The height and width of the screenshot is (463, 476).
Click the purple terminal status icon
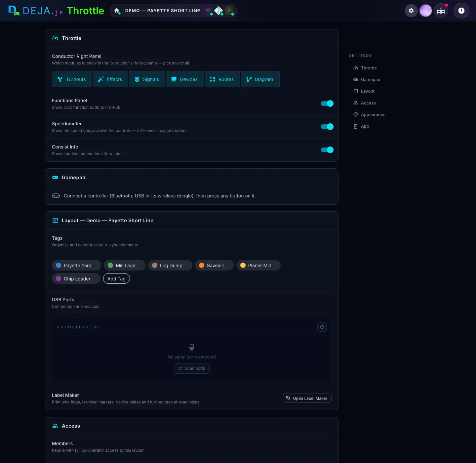coord(208,11)
